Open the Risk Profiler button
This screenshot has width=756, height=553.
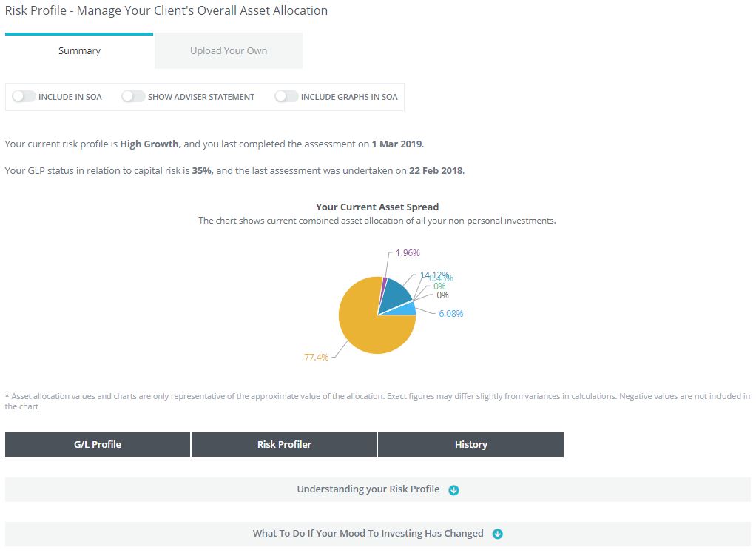click(x=284, y=445)
